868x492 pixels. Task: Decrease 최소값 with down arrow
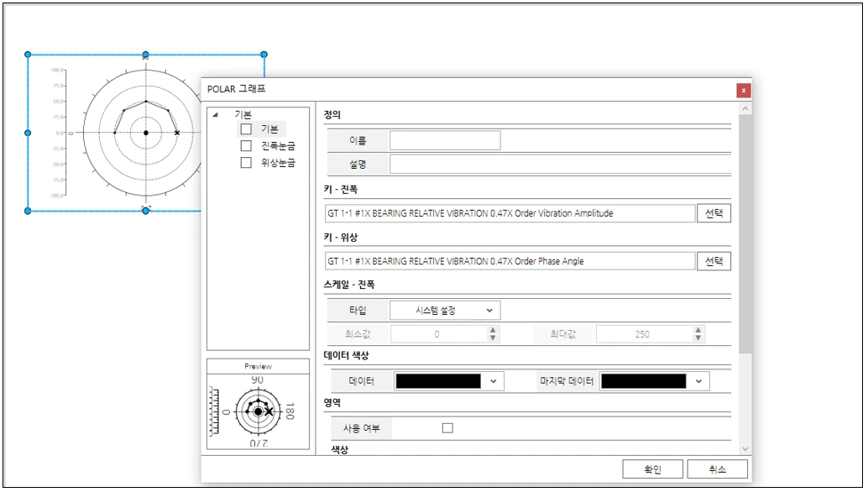coord(493,338)
